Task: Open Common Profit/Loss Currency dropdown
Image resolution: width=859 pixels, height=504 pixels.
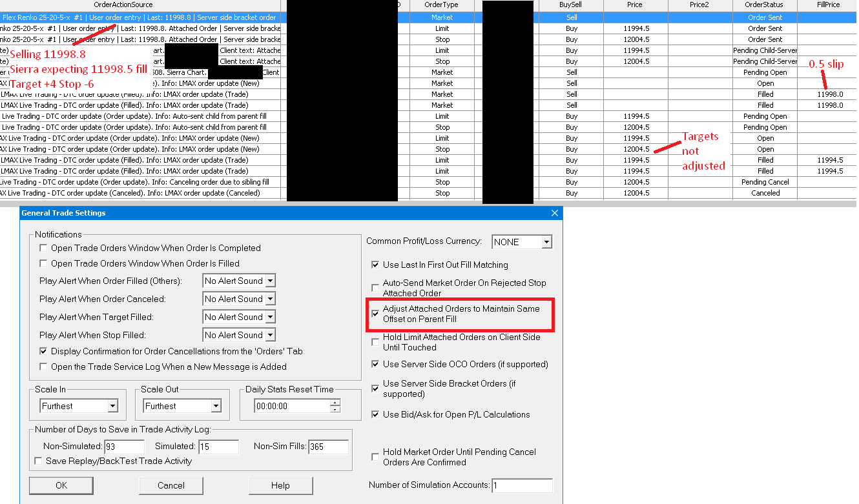Action: pos(546,242)
